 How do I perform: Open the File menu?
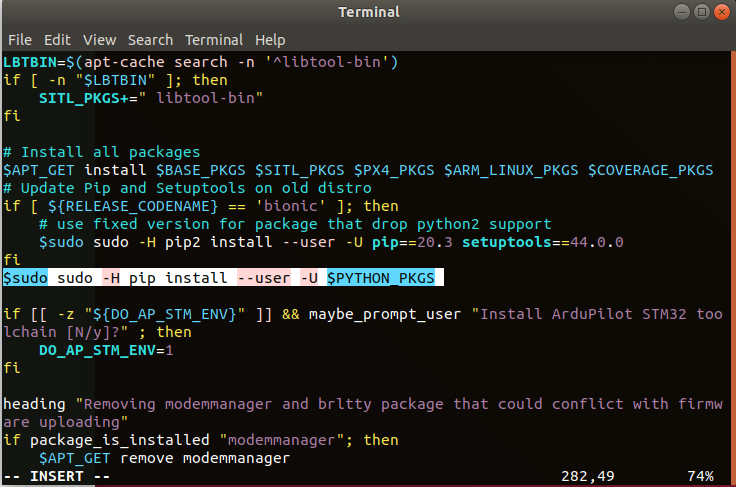pyautogui.click(x=20, y=40)
